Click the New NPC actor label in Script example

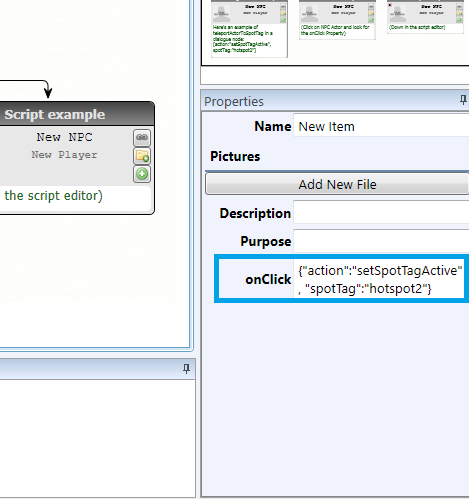pyautogui.click(x=64, y=137)
